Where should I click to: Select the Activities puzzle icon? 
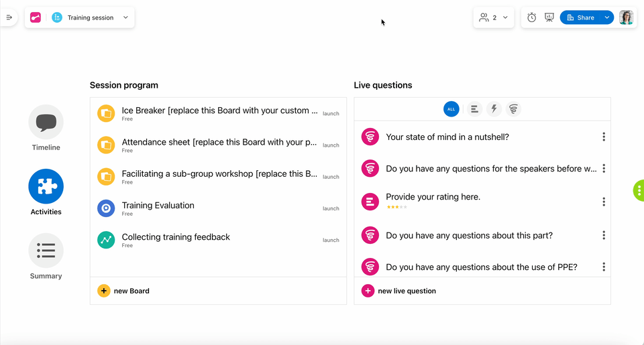(x=46, y=186)
